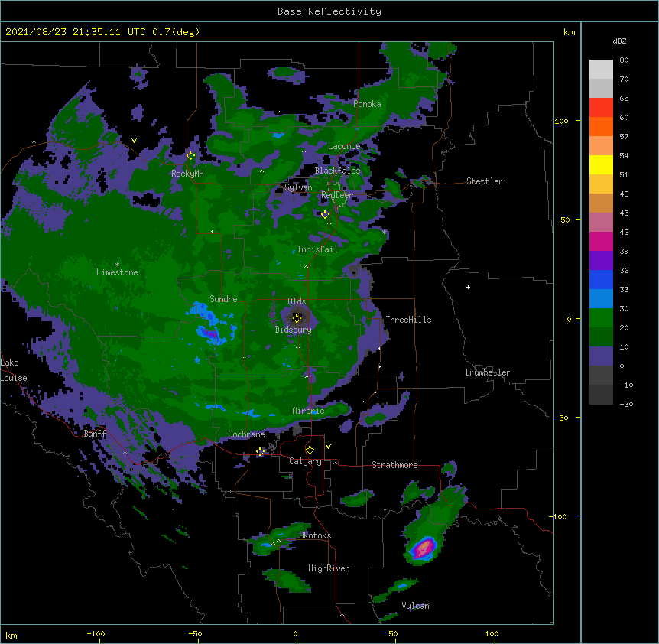
Task: Click the Didsbury town label
Action: coord(294,330)
